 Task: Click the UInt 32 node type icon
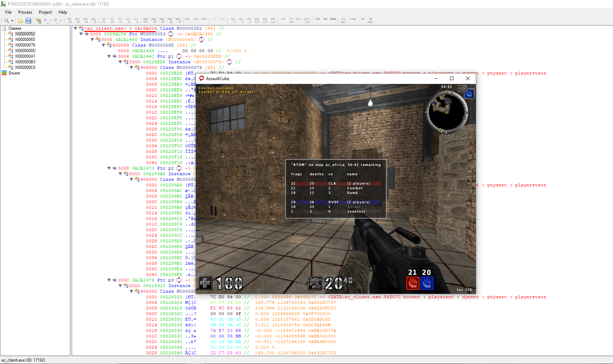pyautogui.click(x=162, y=21)
